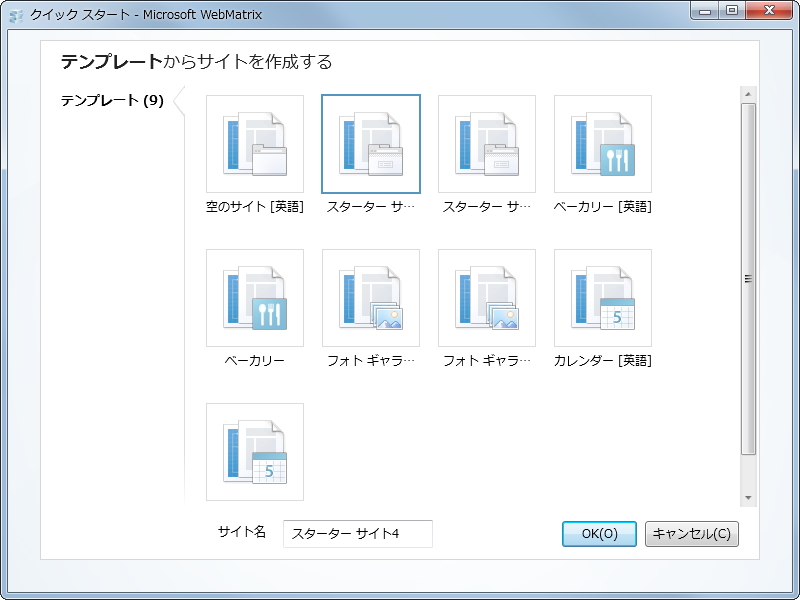Choose the unselected スターター サ… template beside ベーカリー [英語]
This screenshot has width=800, height=600.
click(x=487, y=144)
